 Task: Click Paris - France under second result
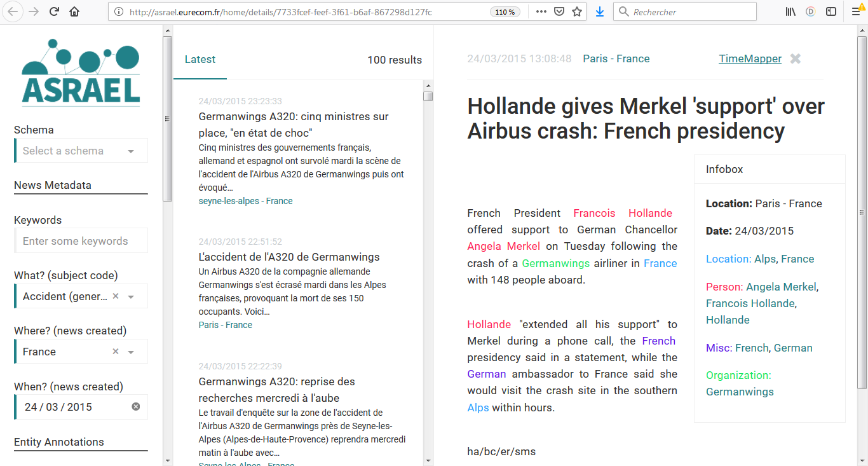226,325
